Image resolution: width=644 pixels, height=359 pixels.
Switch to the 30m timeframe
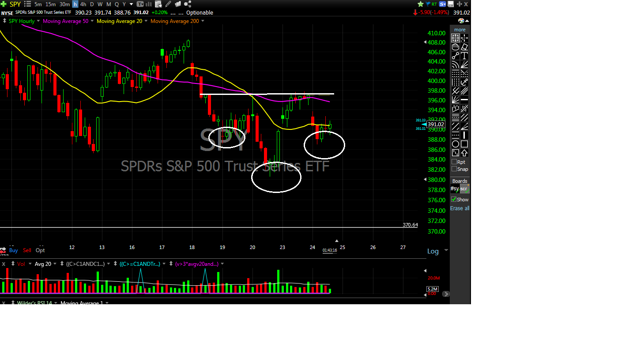click(x=64, y=4)
